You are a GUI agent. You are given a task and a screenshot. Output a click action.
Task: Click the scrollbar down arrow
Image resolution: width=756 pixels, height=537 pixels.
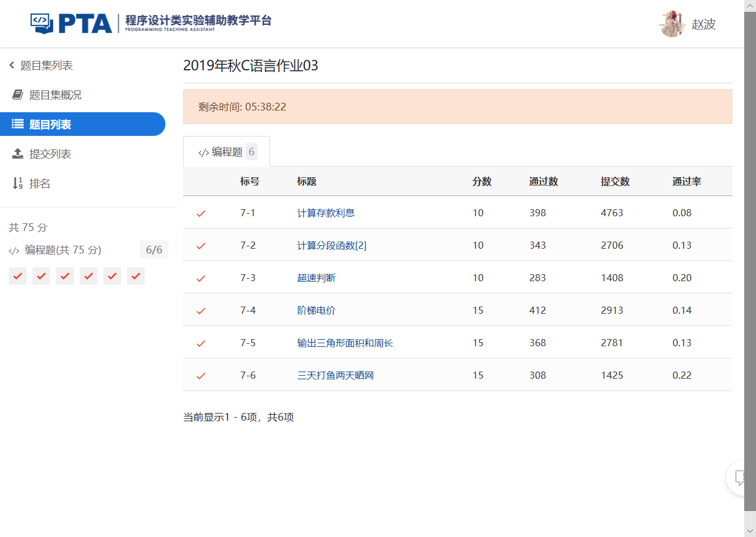pos(750,531)
